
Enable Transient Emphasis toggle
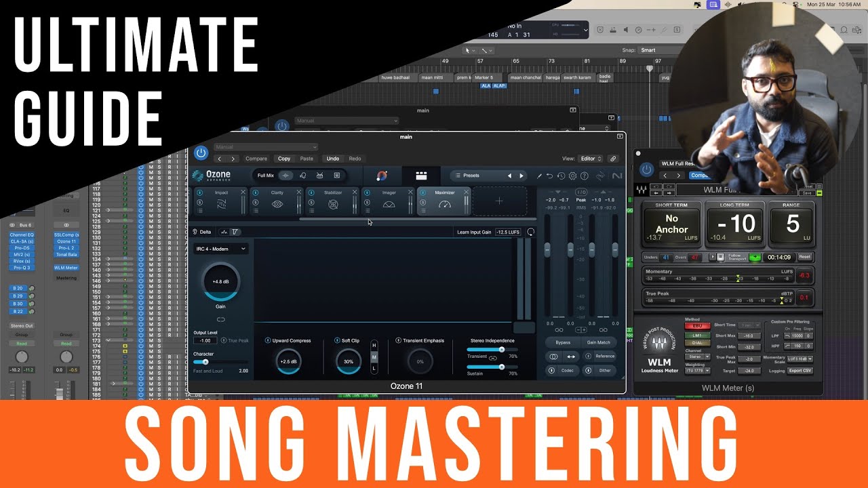398,340
